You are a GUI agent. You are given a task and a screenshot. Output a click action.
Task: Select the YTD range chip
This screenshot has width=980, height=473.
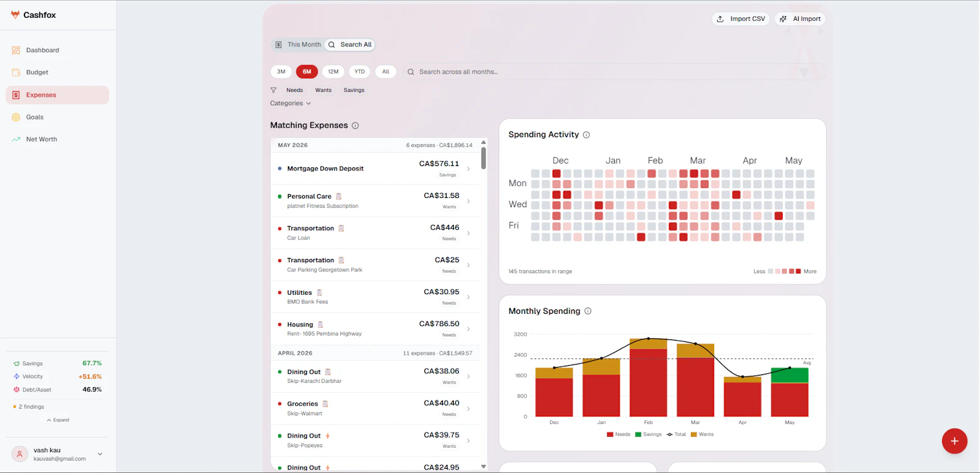pos(360,72)
